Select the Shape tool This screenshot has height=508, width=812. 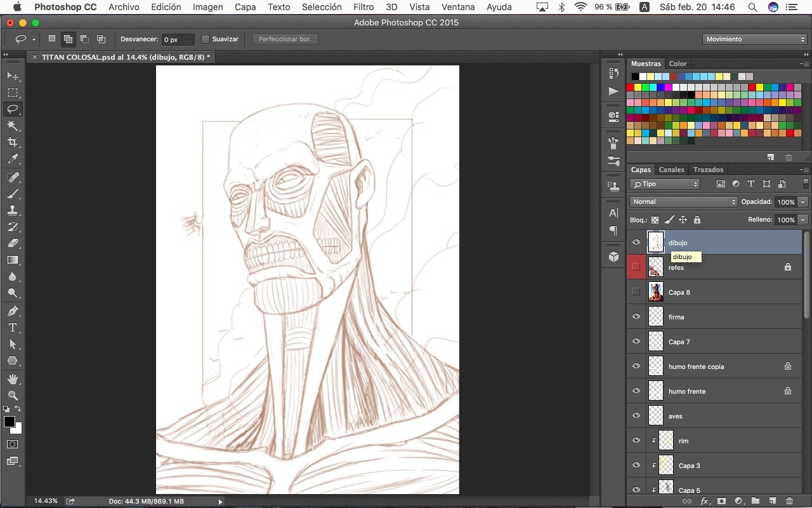(x=13, y=361)
